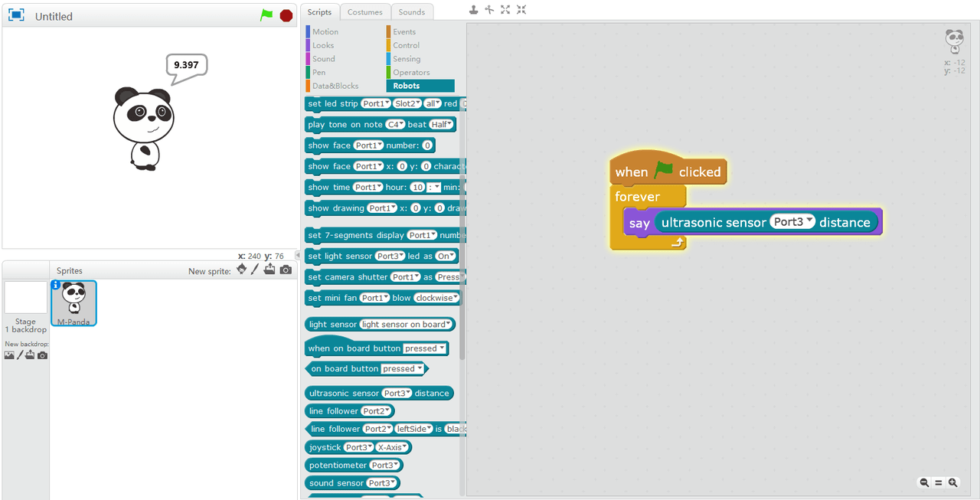Click the Paint new sprite icon
This screenshot has width=980, height=500.
(256, 270)
